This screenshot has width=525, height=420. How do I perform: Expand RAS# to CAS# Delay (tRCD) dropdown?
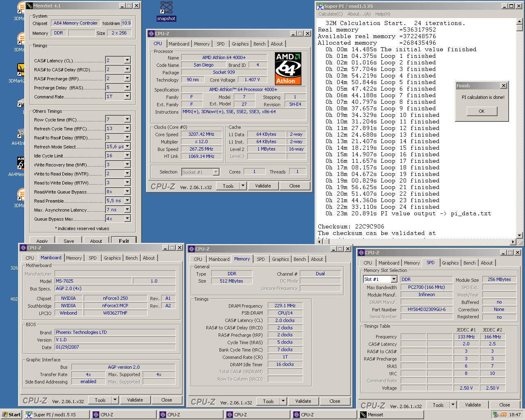tap(127, 69)
